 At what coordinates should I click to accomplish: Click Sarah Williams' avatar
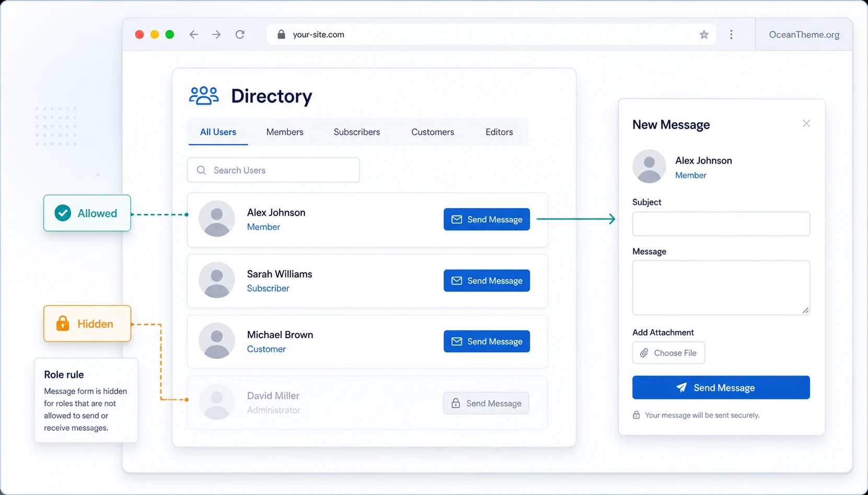click(x=216, y=280)
